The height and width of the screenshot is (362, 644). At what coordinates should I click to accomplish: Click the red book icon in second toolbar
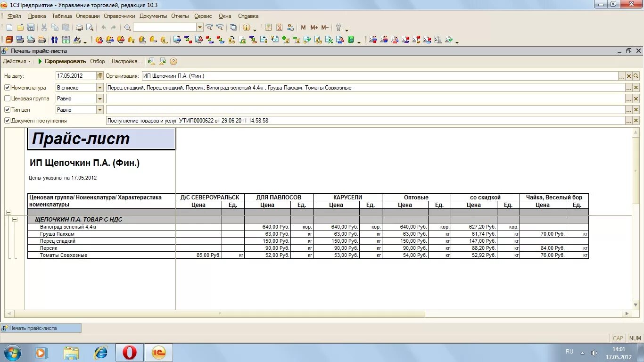click(9, 40)
